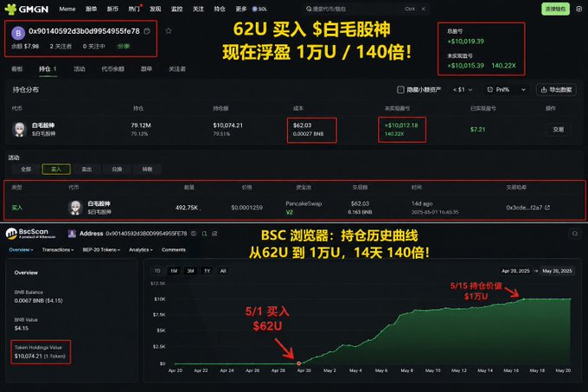Copy the BscScan address to clipboard
Image resolution: width=588 pixels, height=392 pixels.
pos(194,234)
